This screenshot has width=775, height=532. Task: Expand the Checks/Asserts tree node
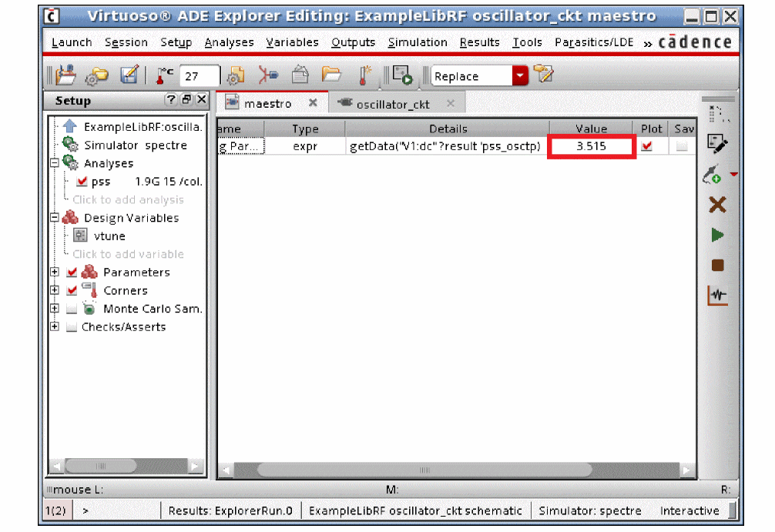[x=55, y=326]
